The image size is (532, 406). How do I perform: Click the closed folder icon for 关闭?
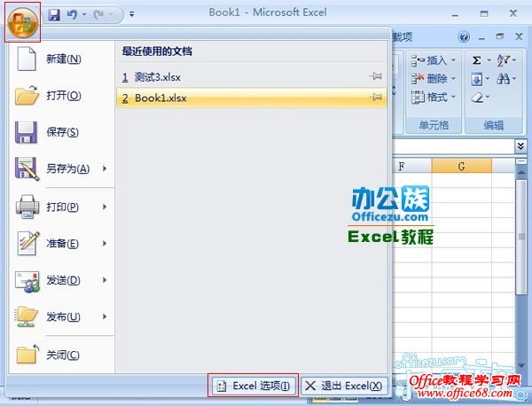pyautogui.click(x=27, y=355)
